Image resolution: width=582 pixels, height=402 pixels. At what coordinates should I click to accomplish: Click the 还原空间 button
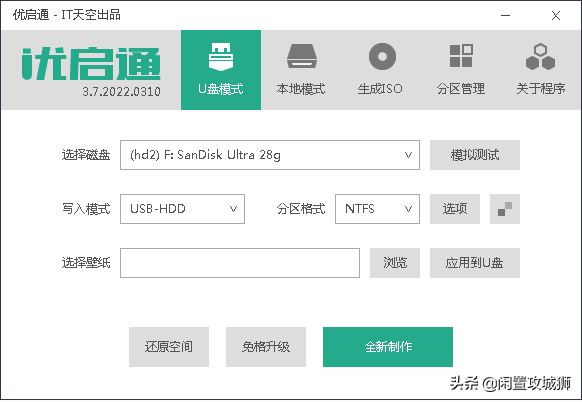point(169,347)
